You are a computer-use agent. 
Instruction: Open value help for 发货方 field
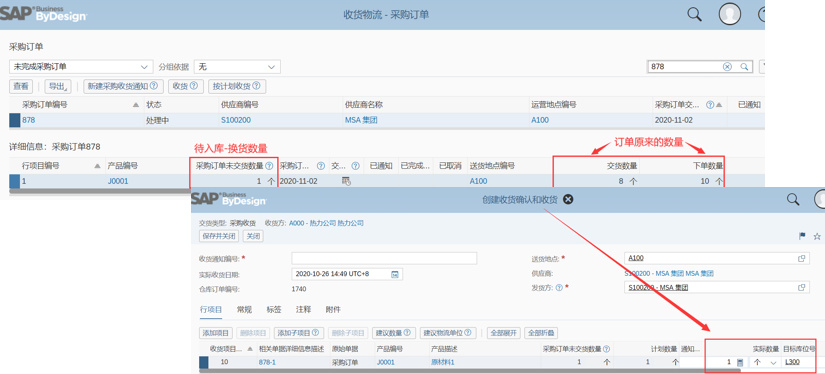[x=802, y=288]
